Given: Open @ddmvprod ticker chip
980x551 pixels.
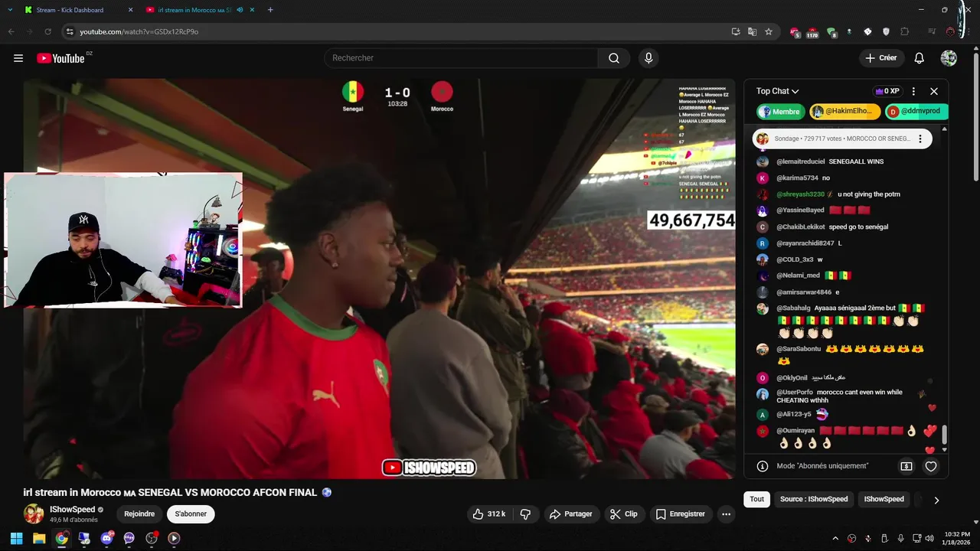Looking at the screenshot, I should 916,112.
